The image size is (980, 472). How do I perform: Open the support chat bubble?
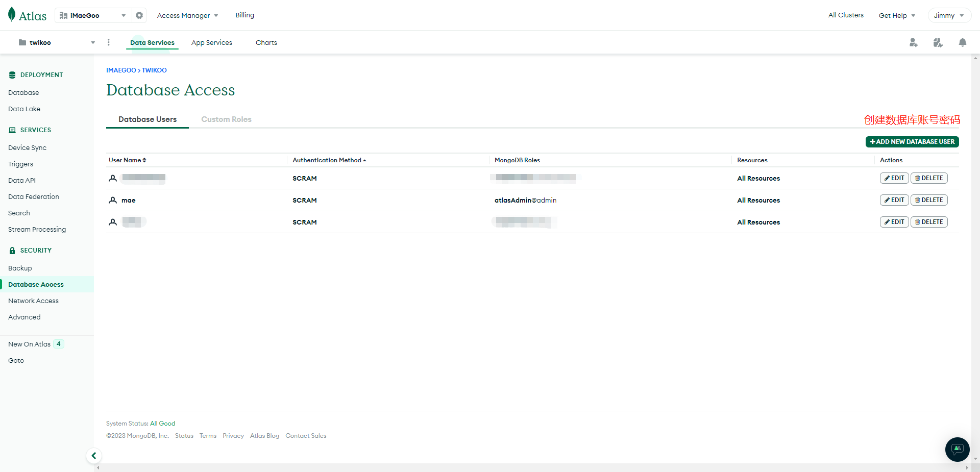coord(957,449)
